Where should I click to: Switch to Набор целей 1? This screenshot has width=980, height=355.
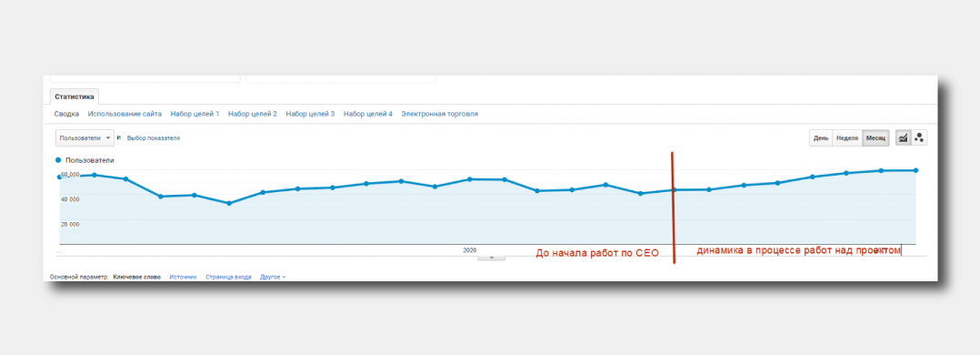click(195, 114)
